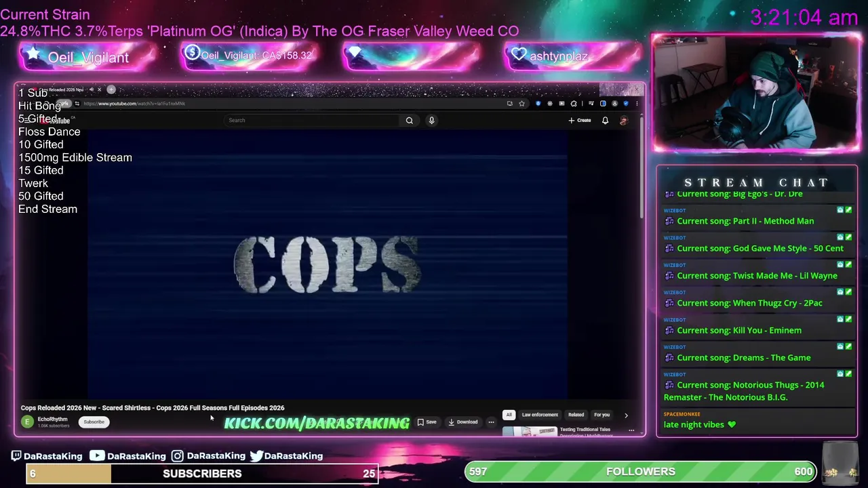Click chat message Kill You - Eminem
The height and width of the screenshot is (488, 868).
tap(739, 330)
